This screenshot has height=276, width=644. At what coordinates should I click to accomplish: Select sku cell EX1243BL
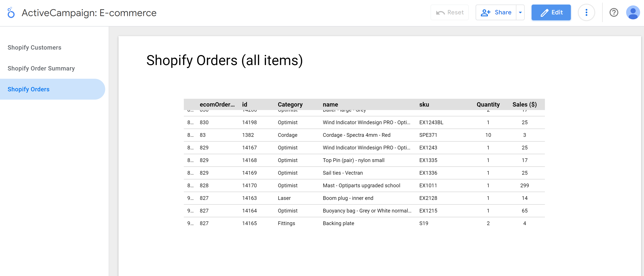coord(431,122)
